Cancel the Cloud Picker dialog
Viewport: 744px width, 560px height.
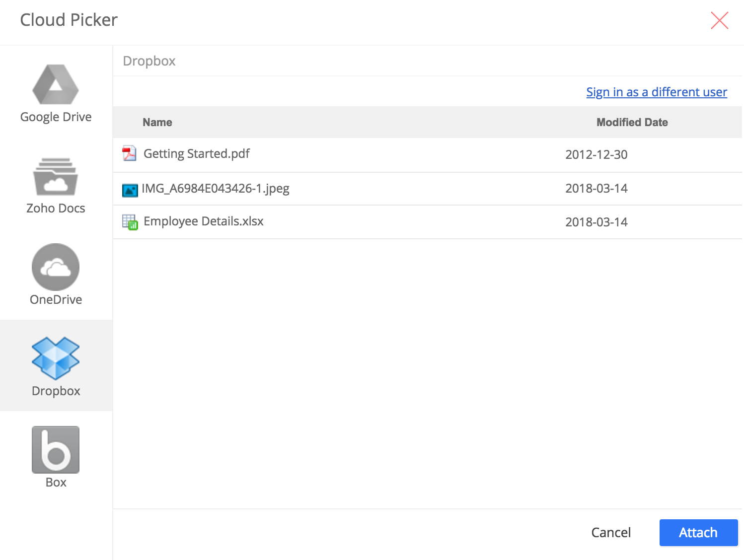click(610, 533)
